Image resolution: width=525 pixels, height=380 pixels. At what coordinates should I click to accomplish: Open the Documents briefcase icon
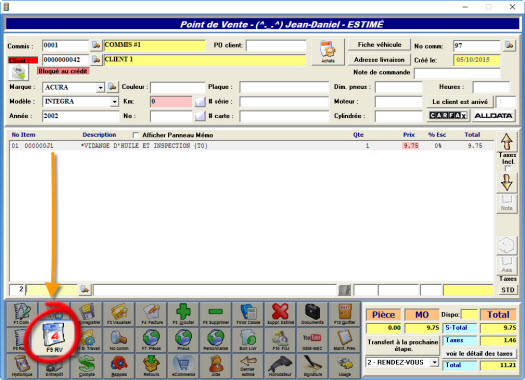(312, 314)
